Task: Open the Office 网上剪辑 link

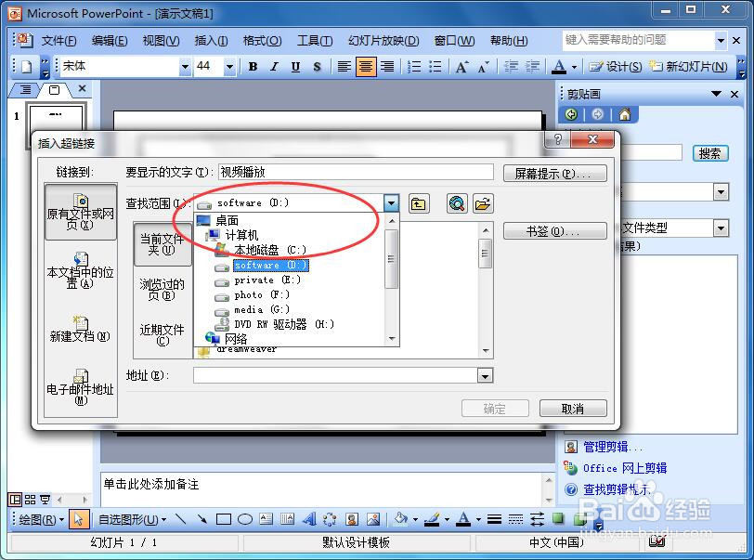Action: pyautogui.click(x=625, y=468)
